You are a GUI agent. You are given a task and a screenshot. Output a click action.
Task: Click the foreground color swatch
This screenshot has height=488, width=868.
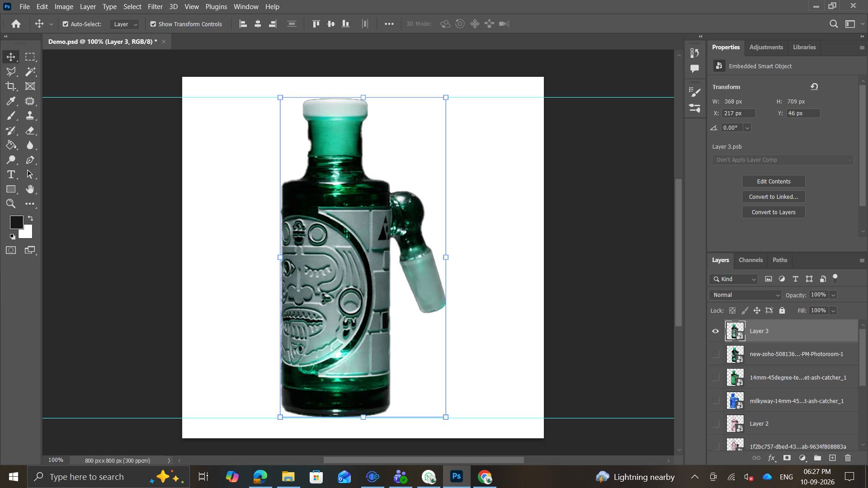pyautogui.click(x=16, y=222)
